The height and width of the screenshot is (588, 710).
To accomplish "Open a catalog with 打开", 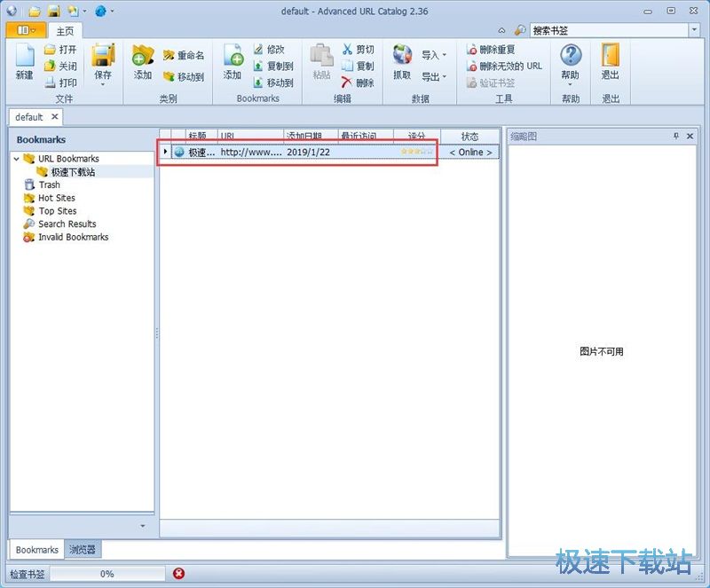I will point(60,50).
